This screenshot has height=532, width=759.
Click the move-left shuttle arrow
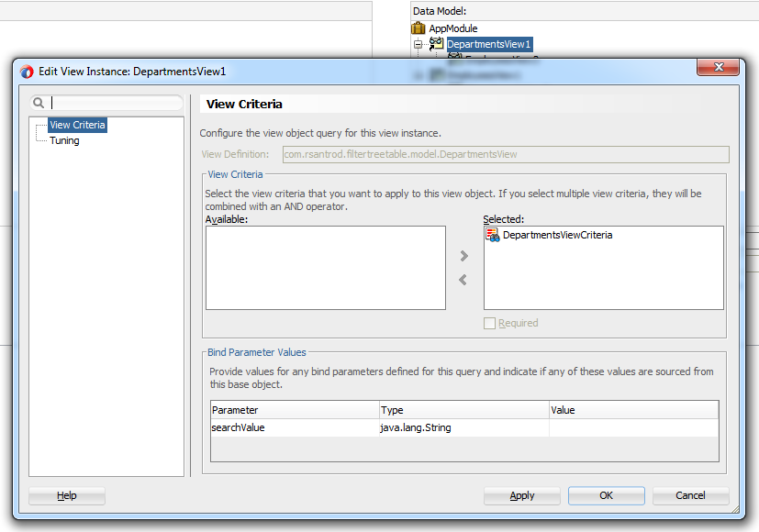click(x=463, y=280)
